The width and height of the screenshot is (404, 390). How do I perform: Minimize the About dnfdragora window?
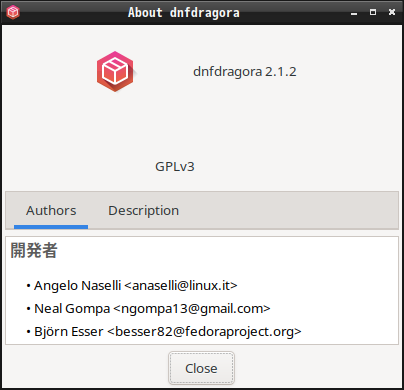click(354, 13)
